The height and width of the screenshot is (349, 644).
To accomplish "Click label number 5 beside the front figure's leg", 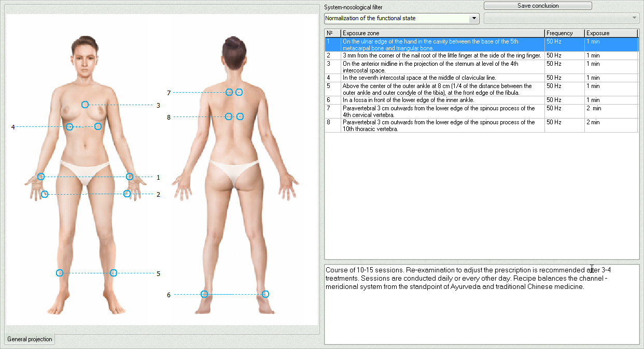I will point(158,273).
